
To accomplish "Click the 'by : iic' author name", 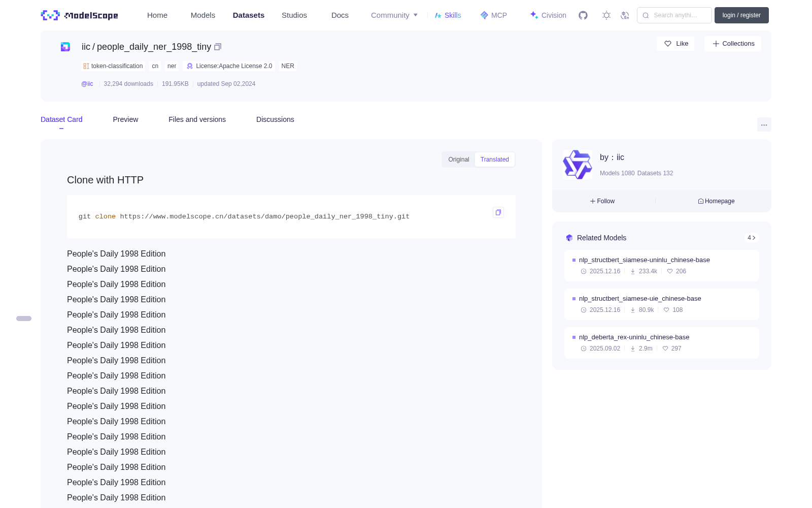I will [612, 157].
